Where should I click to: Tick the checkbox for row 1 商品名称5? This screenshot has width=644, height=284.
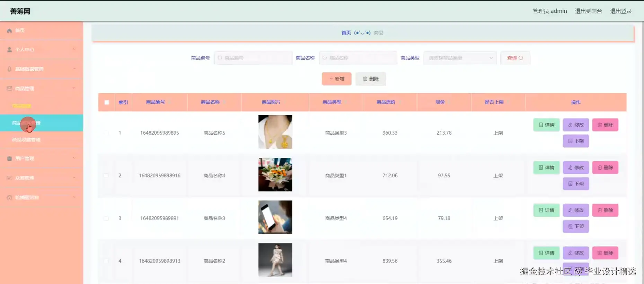tap(106, 133)
